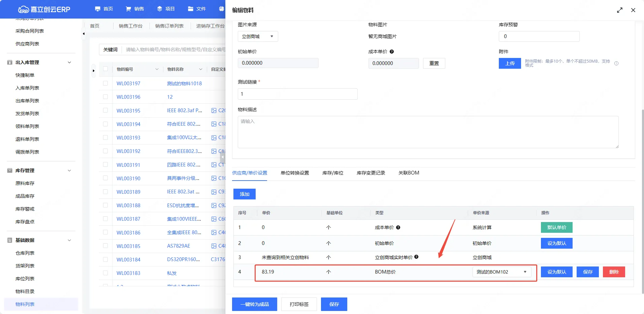644x314 pixels.
Task: Click the image icon in the WL003195 row
Action: pyautogui.click(x=214, y=111)
